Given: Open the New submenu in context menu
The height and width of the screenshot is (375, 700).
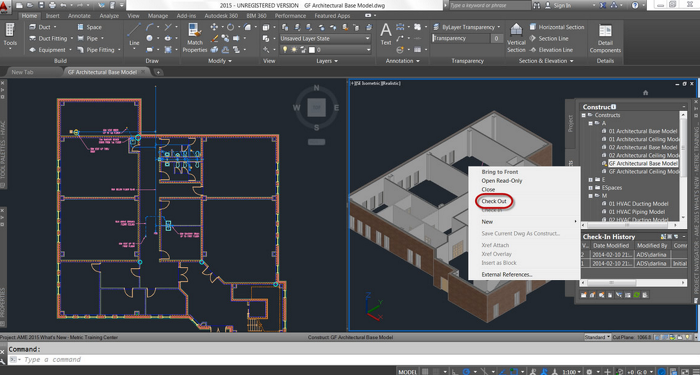Looking at the screenshot, I should coord(524,221).
